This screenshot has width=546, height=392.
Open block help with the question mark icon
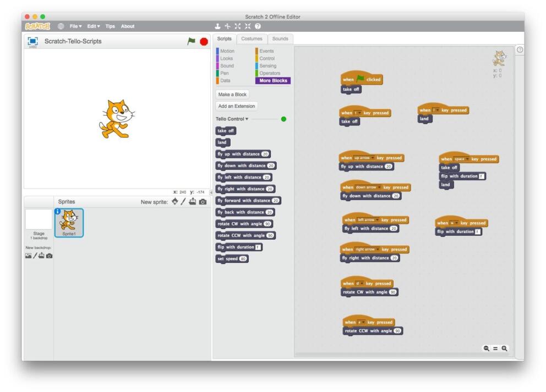click(256, 25)
